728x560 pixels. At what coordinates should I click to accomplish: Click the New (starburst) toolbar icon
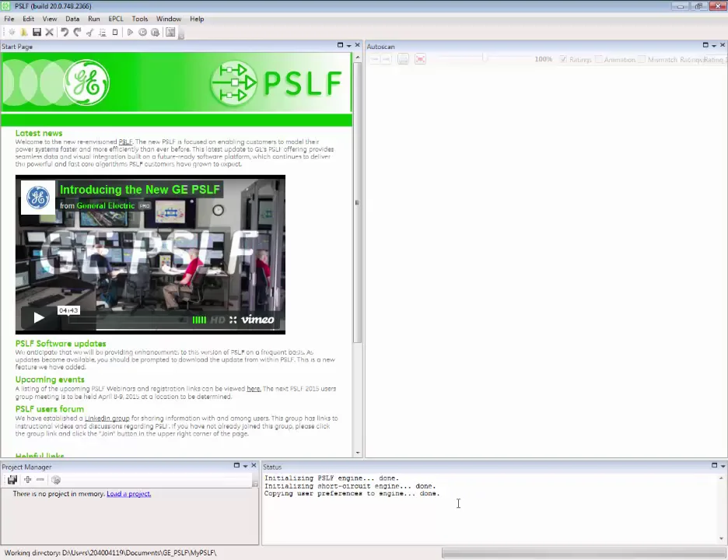[12, 32]
